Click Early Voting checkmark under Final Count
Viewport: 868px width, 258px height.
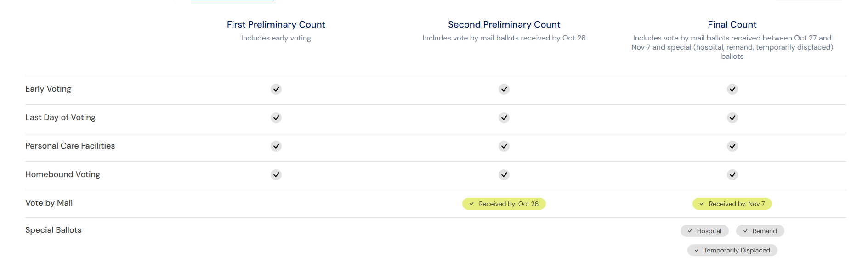coord(732,89)
